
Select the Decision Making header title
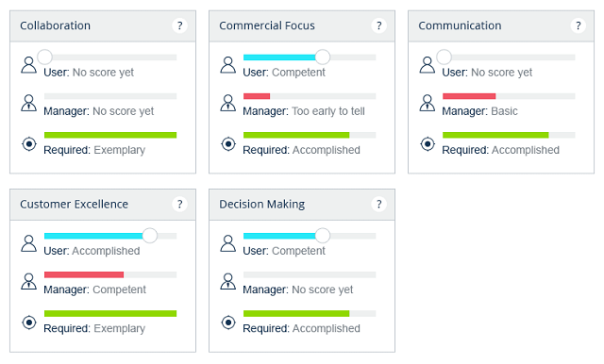point(262,204)
